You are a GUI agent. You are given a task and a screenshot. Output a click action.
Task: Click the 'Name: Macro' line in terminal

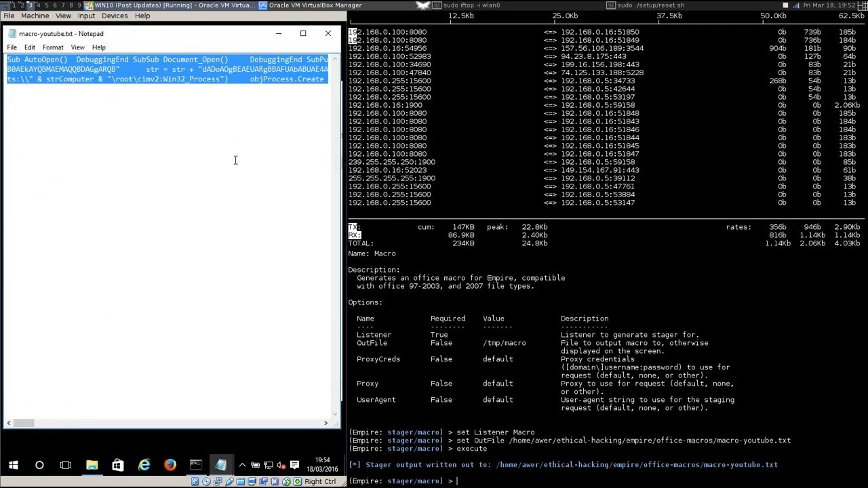tap(372, 253)
